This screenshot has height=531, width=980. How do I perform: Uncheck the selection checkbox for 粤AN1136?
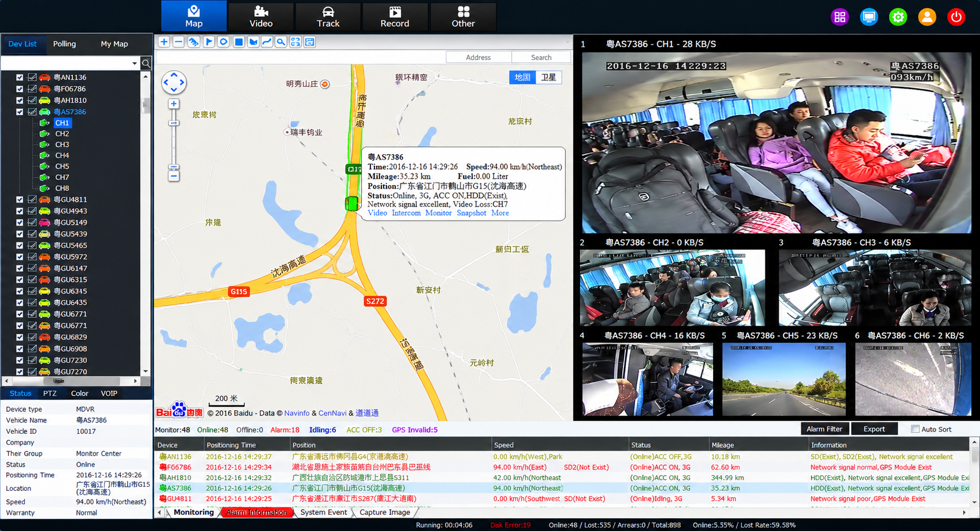pos(20,77)
